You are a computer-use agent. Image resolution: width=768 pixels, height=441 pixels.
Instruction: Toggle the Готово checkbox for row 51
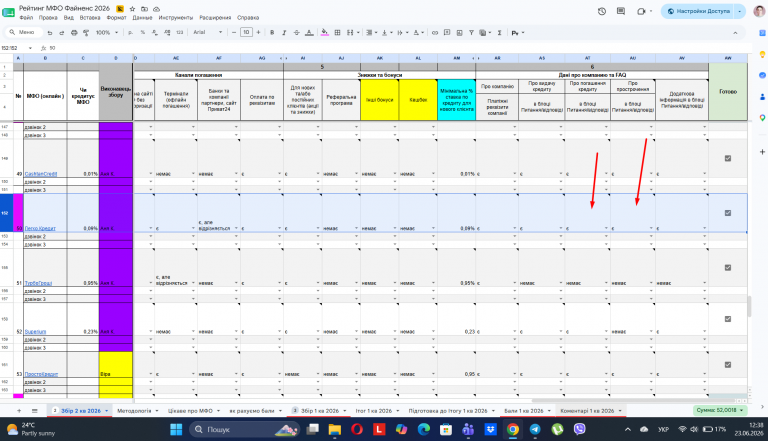tap(728, 268)
